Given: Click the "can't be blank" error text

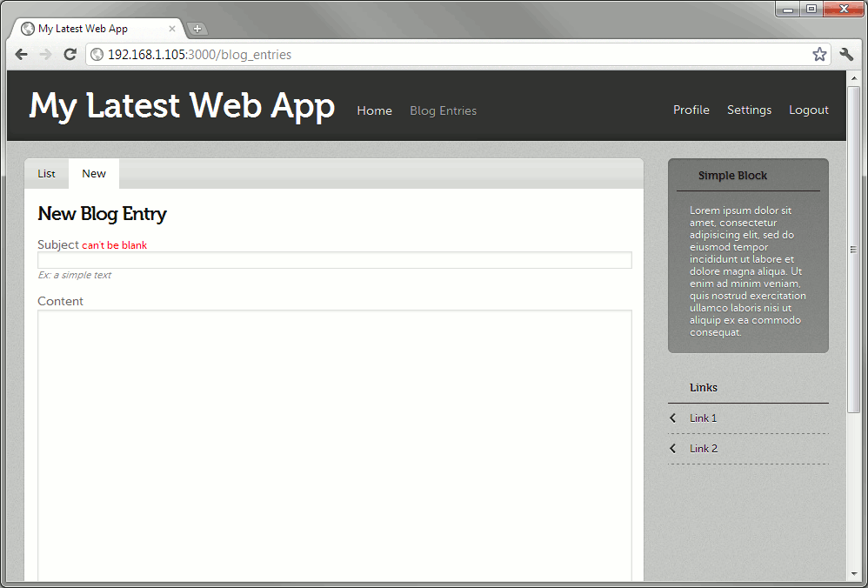Looking at the screenshot, I should coord(115,245).
